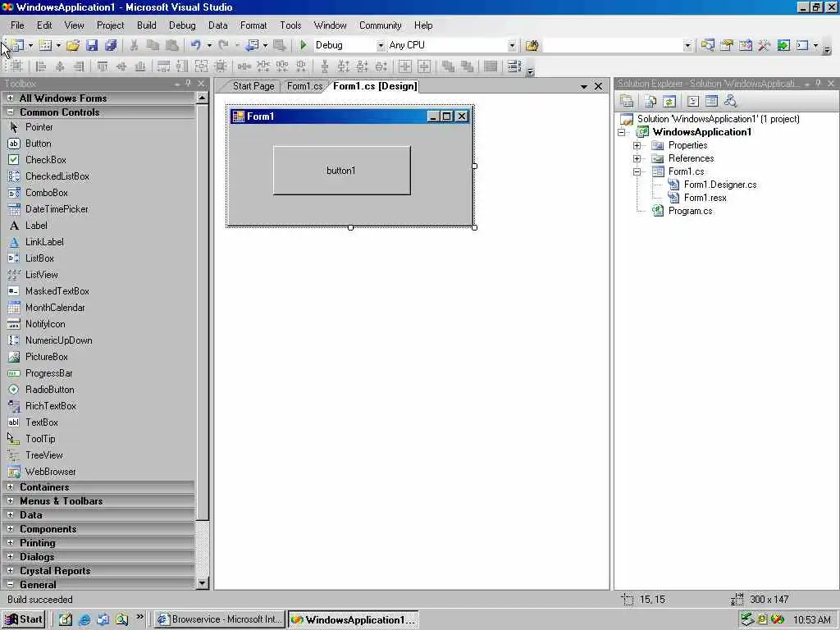Click Solution Explorer Properties icon
The height and width of the screenshot is (630, 840).
coord(626,101)
